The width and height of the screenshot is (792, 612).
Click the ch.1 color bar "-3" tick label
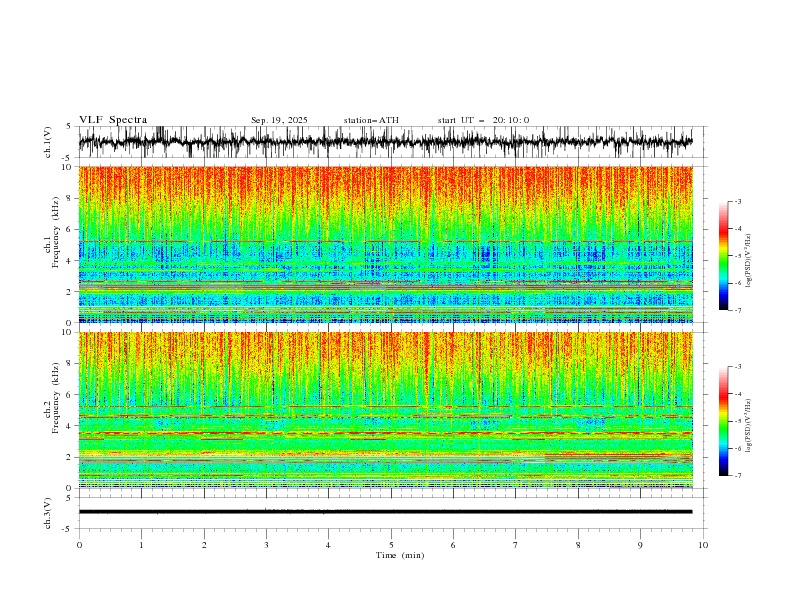(x=738, y=201)
